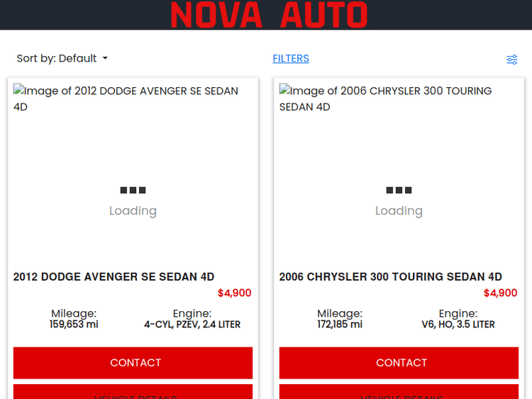Click the 4-CYL, PZEV, 2.4 LITER engine text
532x399 pixels.
coord(192,325)
